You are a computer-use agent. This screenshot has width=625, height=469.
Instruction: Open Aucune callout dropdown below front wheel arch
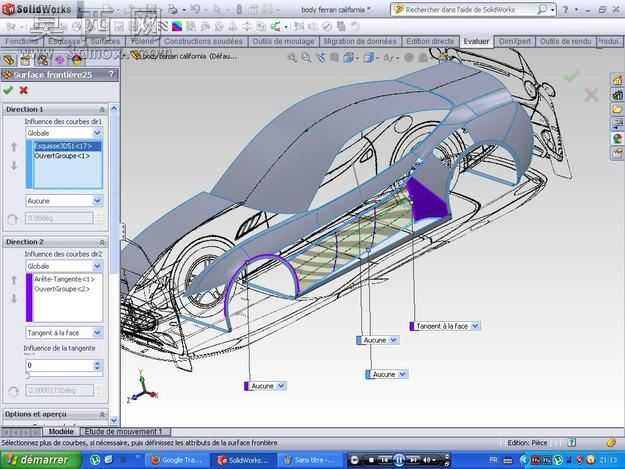pos(281,386)
